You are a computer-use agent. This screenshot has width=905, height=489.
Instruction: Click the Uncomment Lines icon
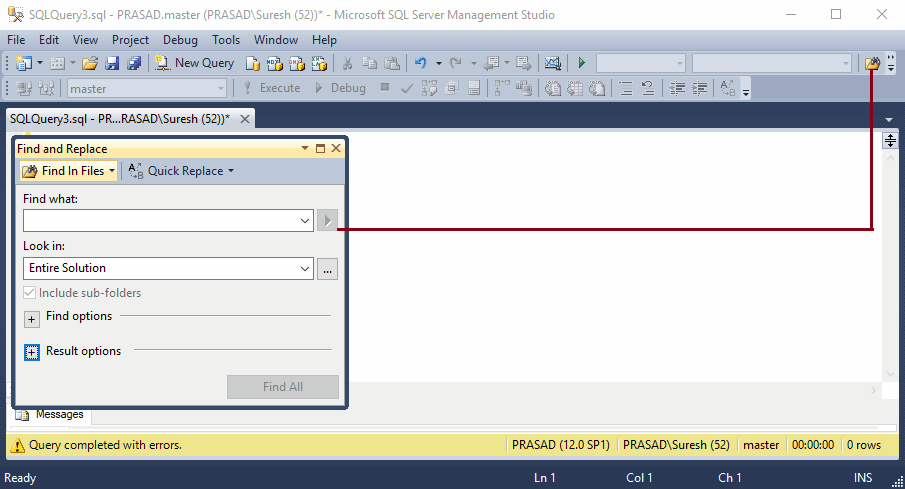pos(648,88)
